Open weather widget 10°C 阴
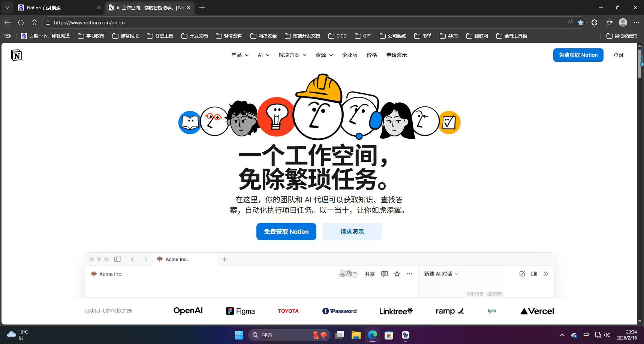The height and width of the screenshot is (344, 644). 18,335
